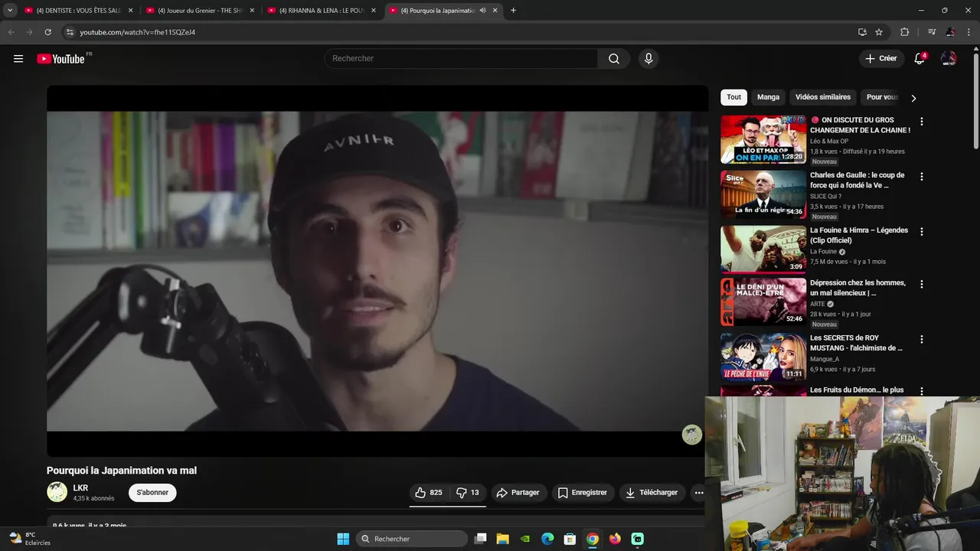980x551 pixels.
Task: Open options for Dépression chez les hommes
Action: click(922, 285)
